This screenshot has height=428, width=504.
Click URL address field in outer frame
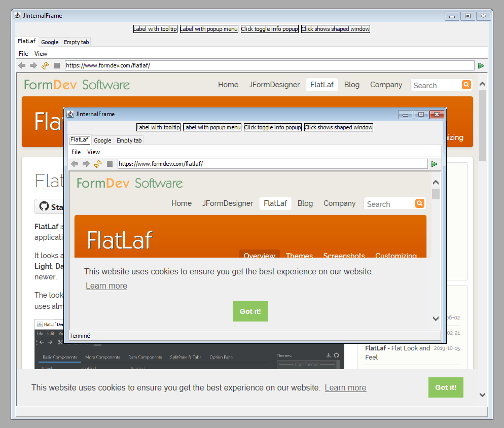(270, 65)
